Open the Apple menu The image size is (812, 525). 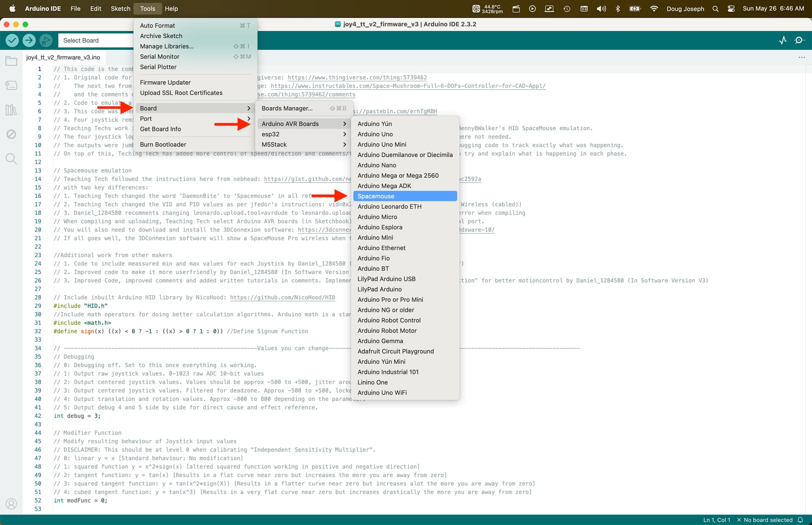[12, 8]
